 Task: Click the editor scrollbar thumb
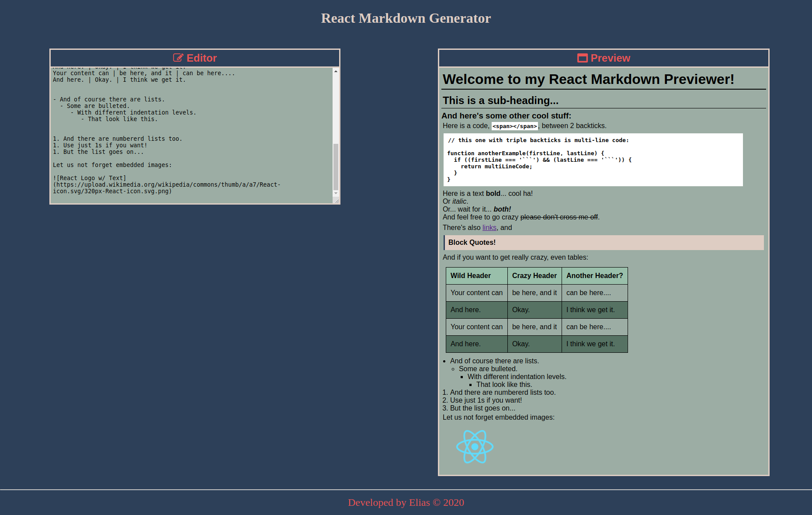click(336, 166)
